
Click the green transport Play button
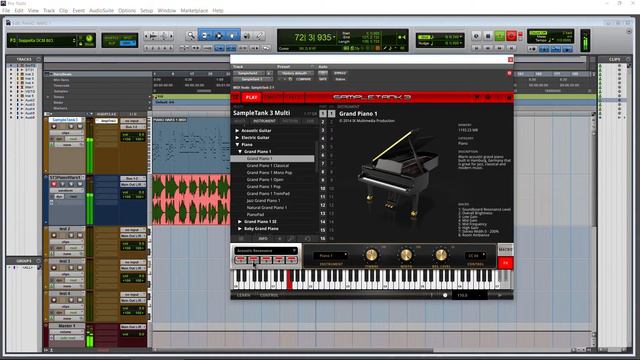(x=500, y=36)
